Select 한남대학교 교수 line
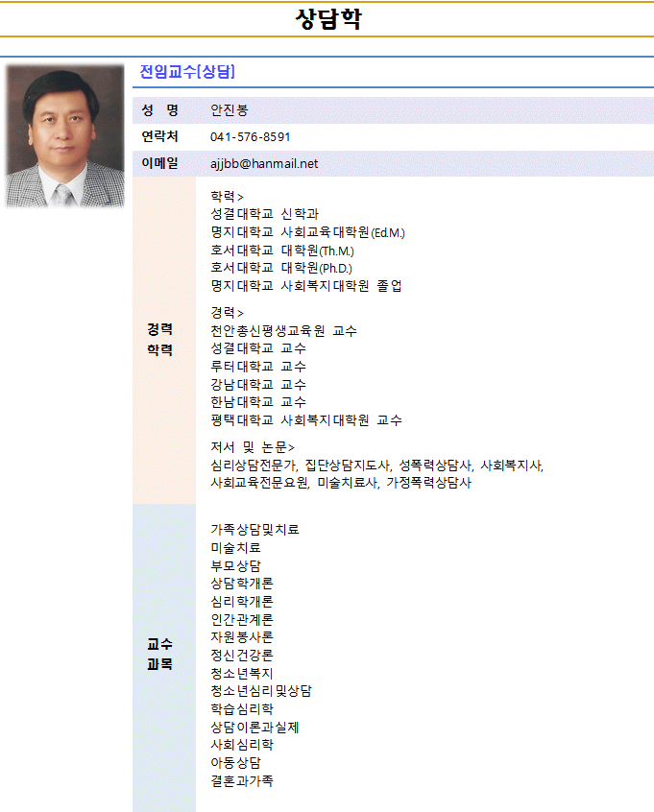The image size is (654, 812). tap(258, 402)
